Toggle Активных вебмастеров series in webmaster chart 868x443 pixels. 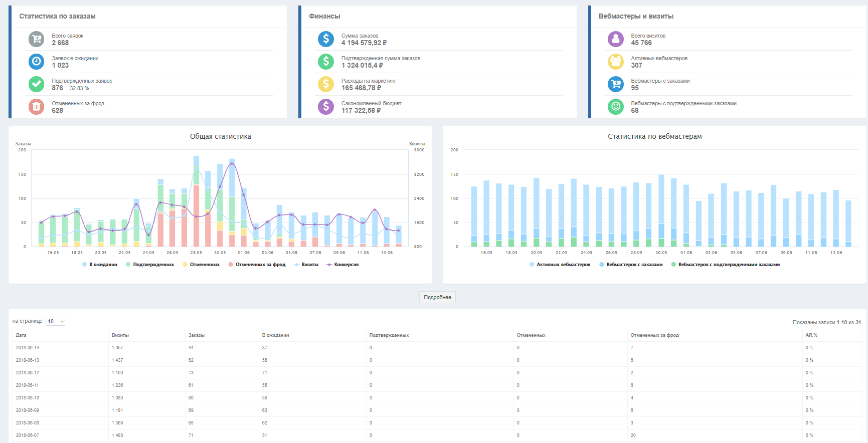563,265
